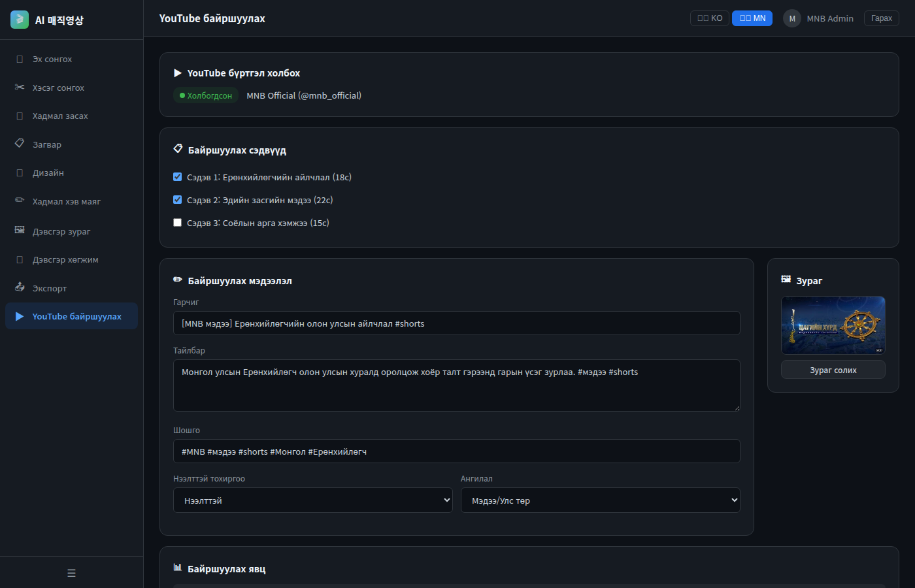Click the AI app logo icon
915x588 pixels.
tap(20, 20)
